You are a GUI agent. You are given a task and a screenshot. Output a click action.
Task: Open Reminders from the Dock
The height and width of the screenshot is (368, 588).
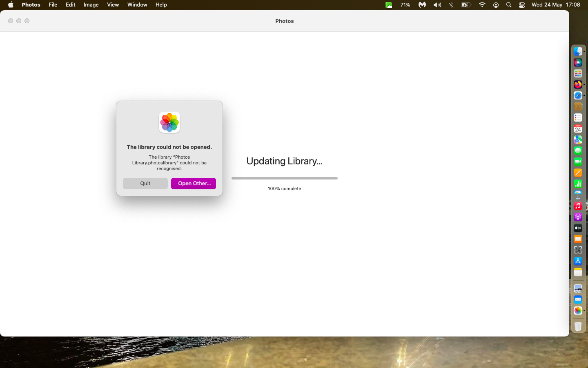pyautogui.click(x=578, y=117)
